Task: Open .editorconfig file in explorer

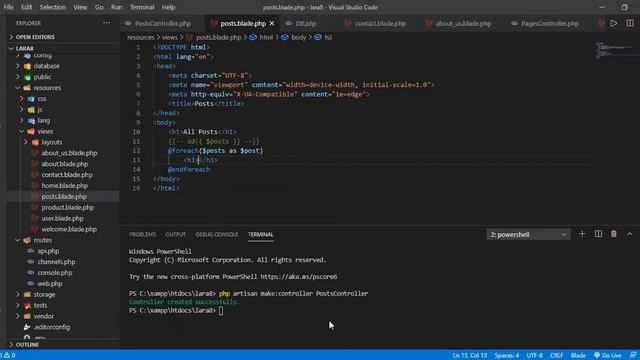Action: 51,327
